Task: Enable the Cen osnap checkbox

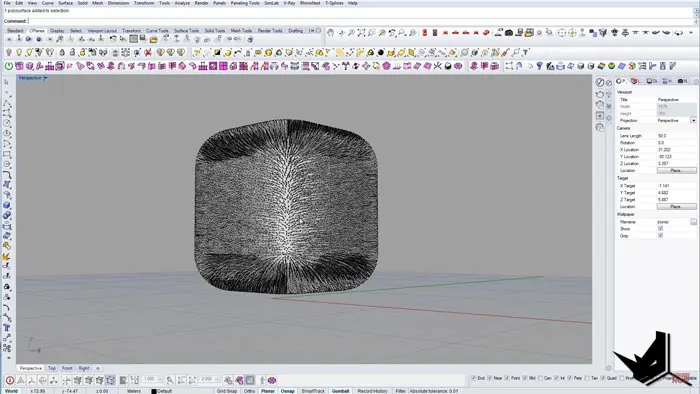Action: pos(540,378)
